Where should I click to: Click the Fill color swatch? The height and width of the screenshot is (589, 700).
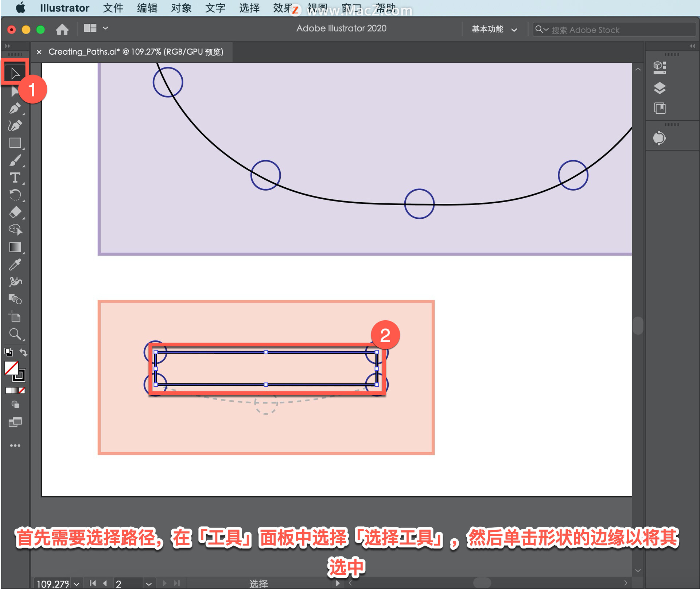[11, 368]
